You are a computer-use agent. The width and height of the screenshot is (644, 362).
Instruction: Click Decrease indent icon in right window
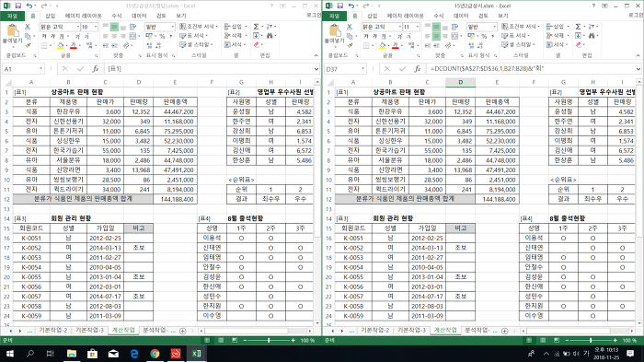tap(428, 46)
